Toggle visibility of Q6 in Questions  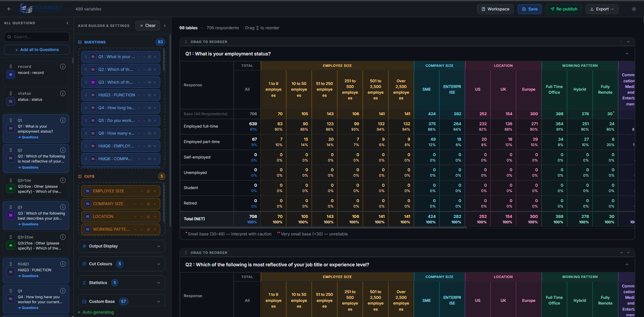point(149,133)
